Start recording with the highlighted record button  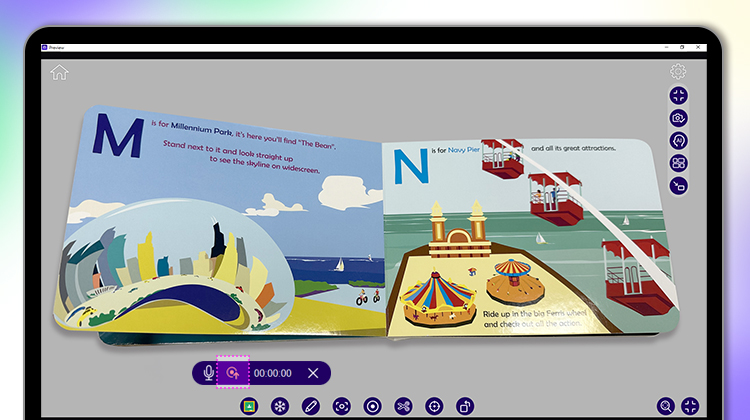pyautogui.click(x=233, y=373)
